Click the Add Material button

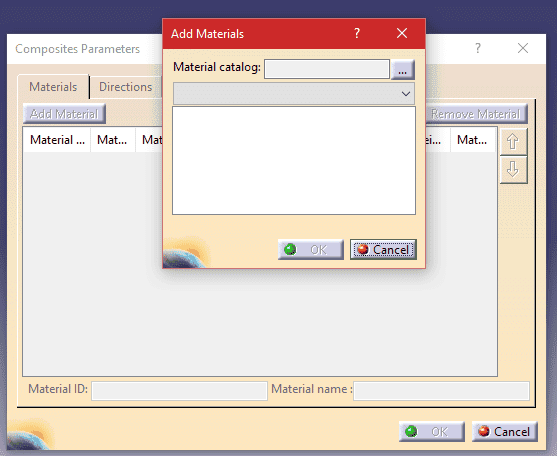pos(64,114)
